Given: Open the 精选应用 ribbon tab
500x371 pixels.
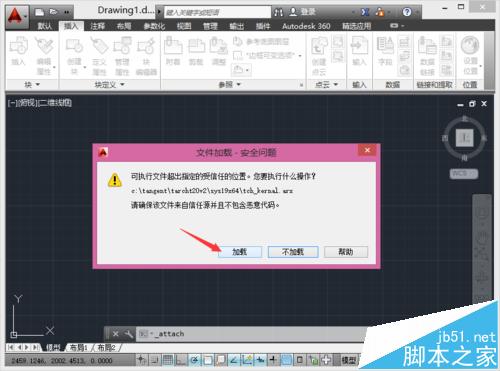Looking at the screenshot, I should 357,26.
